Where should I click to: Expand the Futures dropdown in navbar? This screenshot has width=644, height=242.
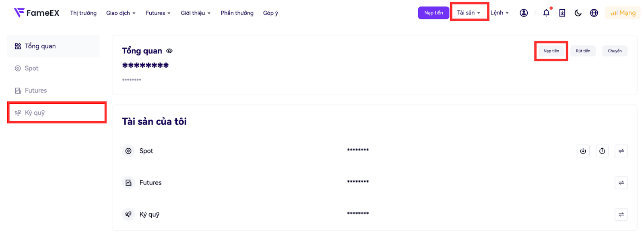tap(158, 13)
